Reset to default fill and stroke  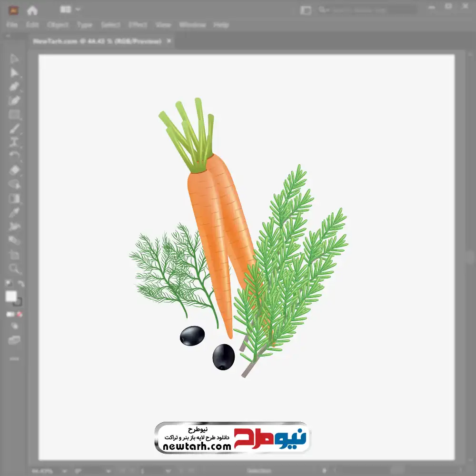click(8, 284)
